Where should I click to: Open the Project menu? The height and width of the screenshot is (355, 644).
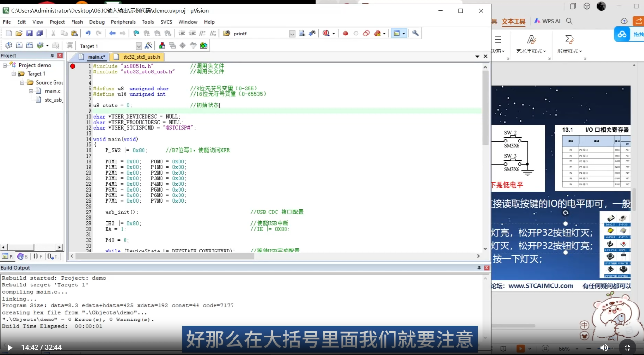57,22
